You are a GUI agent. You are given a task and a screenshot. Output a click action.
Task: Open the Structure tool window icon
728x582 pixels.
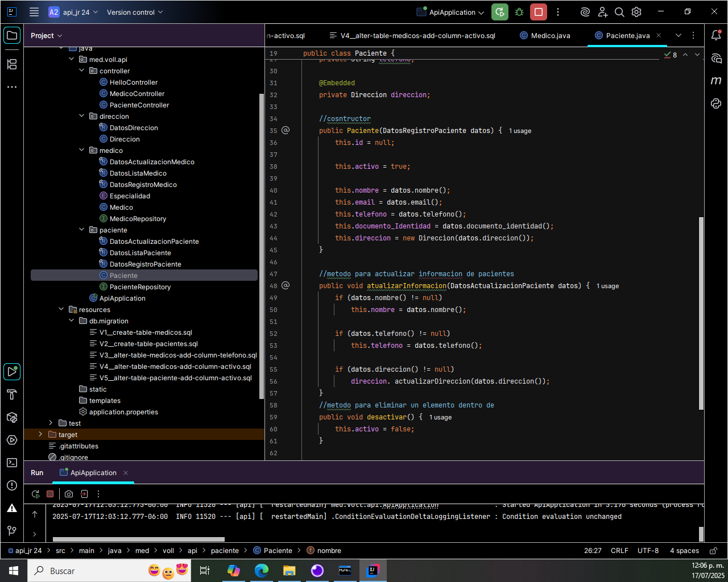12,64
